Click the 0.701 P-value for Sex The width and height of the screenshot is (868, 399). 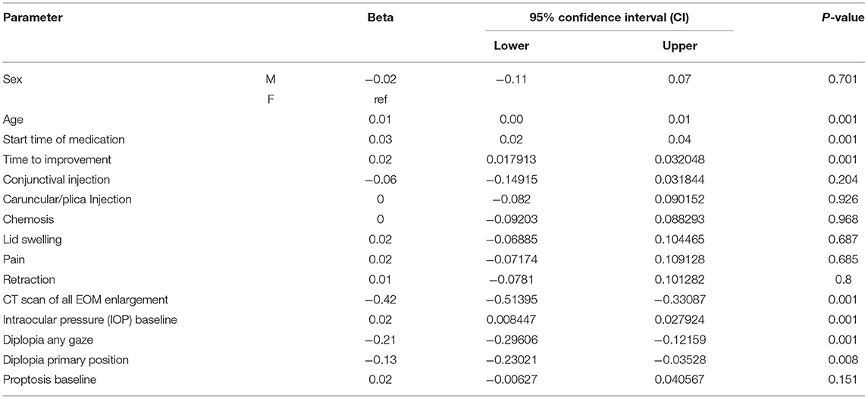coord(843,79)
